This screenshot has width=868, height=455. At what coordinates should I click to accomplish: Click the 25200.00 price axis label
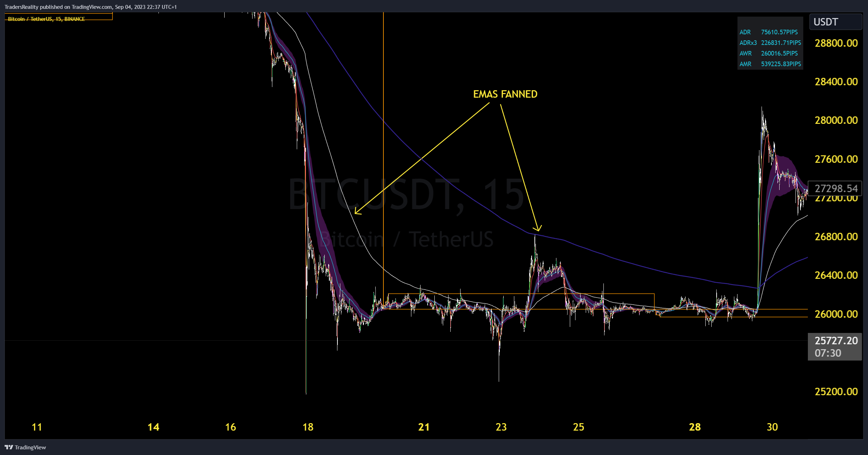point(836,392)
